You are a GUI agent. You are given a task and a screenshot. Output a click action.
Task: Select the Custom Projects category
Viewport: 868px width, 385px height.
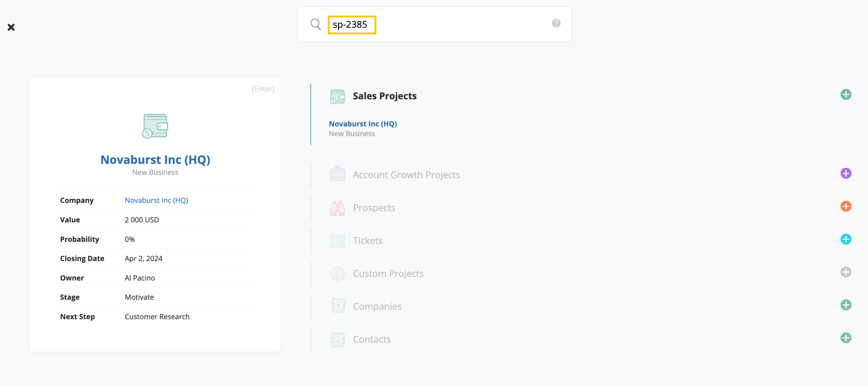[388, 274]
